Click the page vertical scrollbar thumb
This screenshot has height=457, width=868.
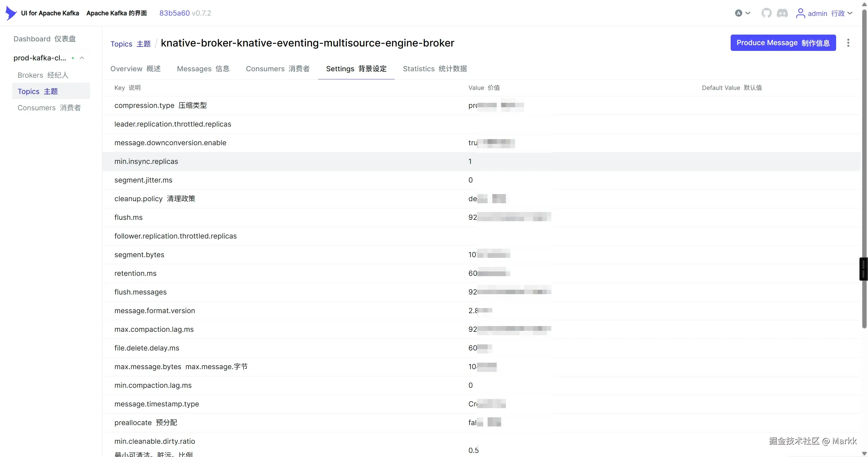click(864, 169)
